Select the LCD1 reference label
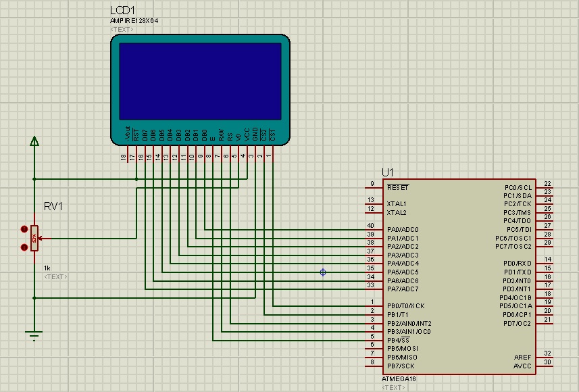This screenshot has height=392, width=579. pos(122,10)
